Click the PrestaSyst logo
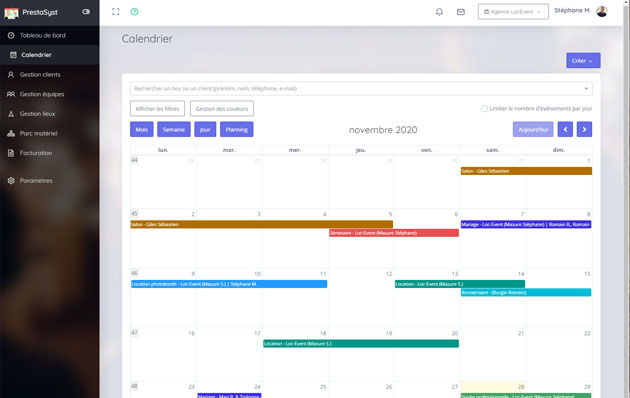 31,12
